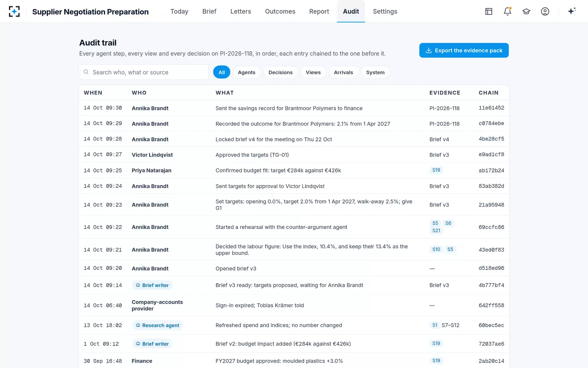The height and width of the screenshot is (368, 588).
Task: Click 'Approved the targets (TG-01)' entry
Action: point(252,155)
